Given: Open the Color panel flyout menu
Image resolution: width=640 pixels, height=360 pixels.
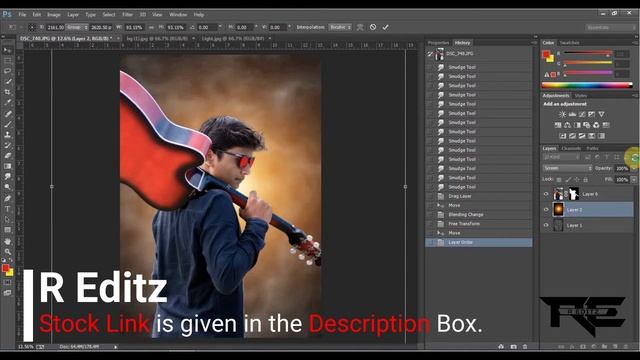Looking at the screenshot, I should click(635, 42).
